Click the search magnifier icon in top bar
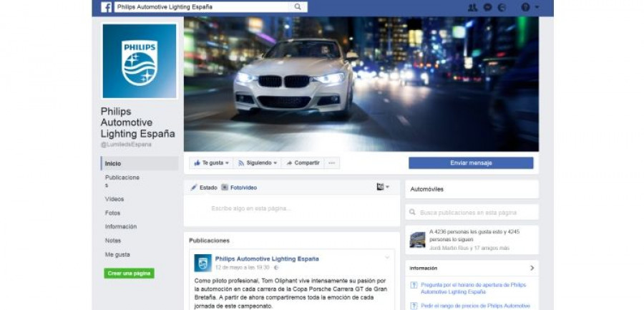Screen dimensions: 644x310 point(298,7)
